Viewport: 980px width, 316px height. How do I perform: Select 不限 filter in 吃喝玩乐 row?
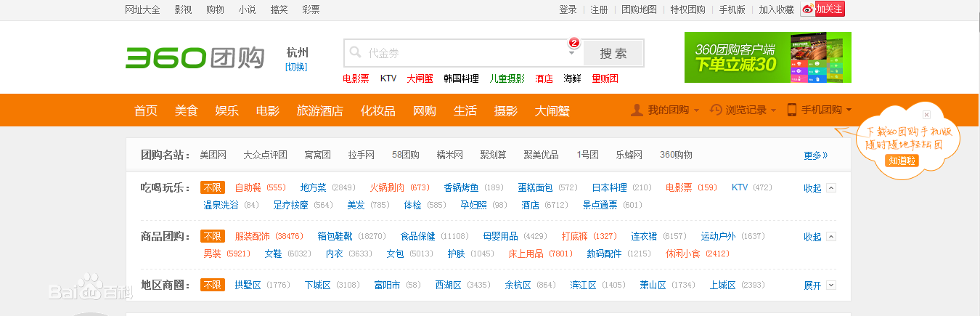point(213,187)
